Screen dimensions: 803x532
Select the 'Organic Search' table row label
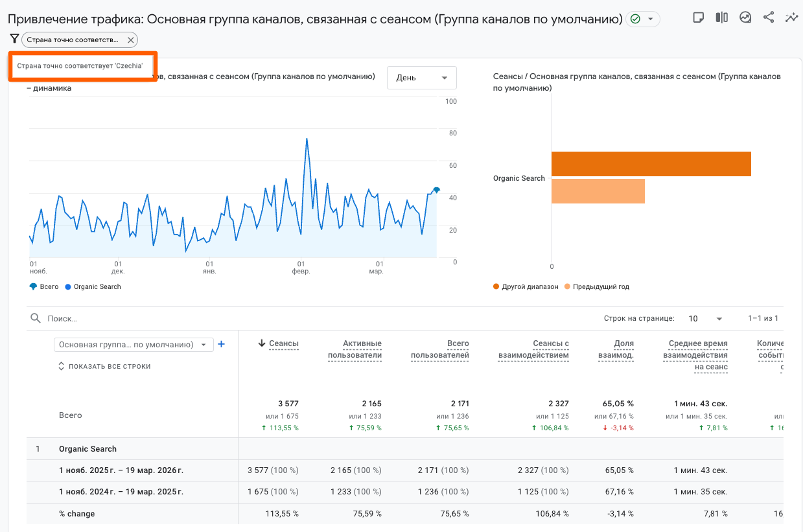coord(87,449)
